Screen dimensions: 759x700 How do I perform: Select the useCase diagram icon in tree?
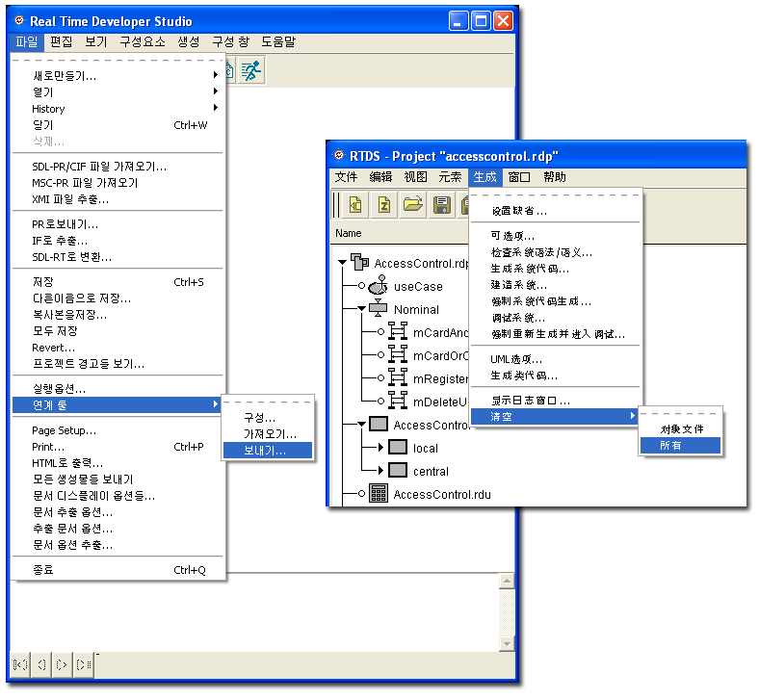(379, 287)
